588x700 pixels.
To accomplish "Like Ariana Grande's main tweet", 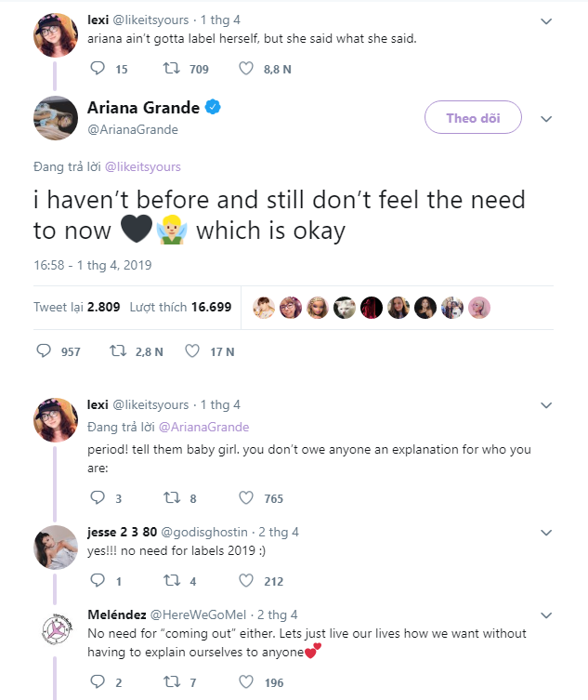I will 192,351.
